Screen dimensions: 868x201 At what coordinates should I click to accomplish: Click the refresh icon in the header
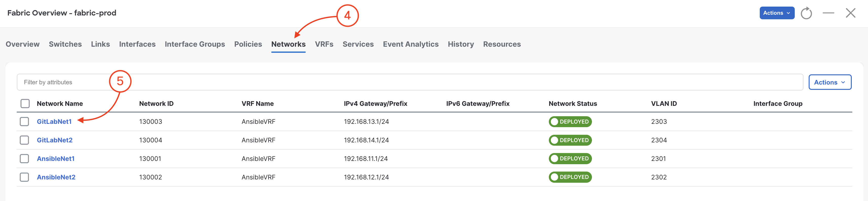[806, 13]
